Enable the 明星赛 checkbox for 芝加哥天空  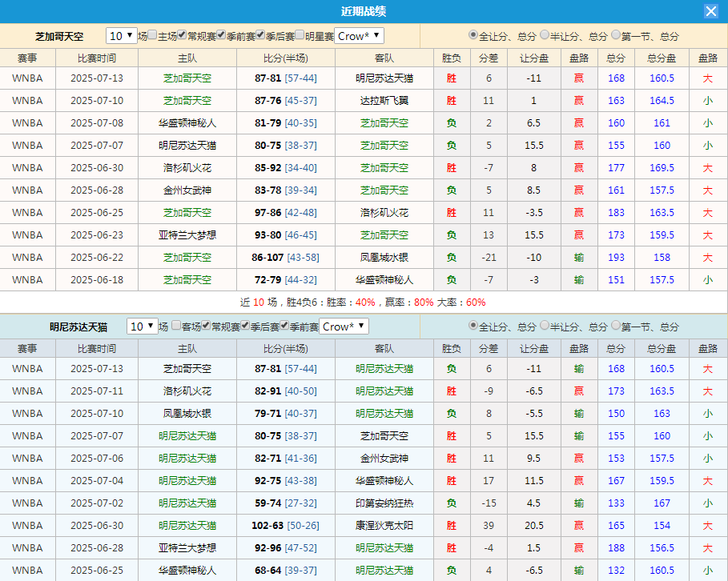click(x=299, y=35)
